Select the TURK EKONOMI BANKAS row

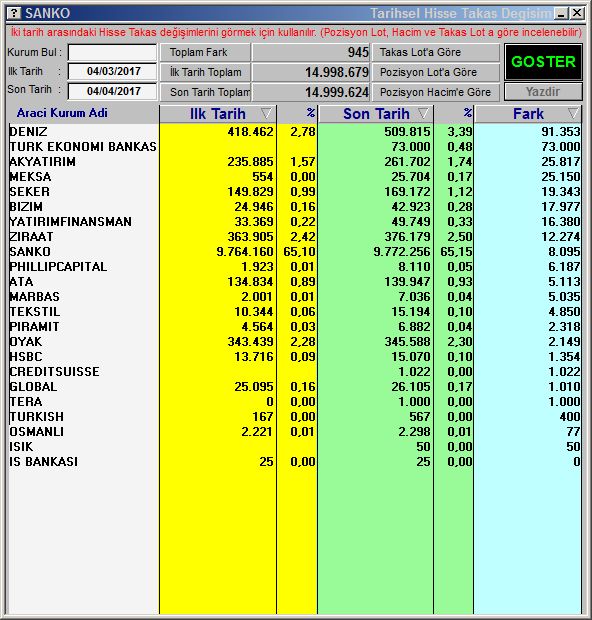click(x=295, y=147)
